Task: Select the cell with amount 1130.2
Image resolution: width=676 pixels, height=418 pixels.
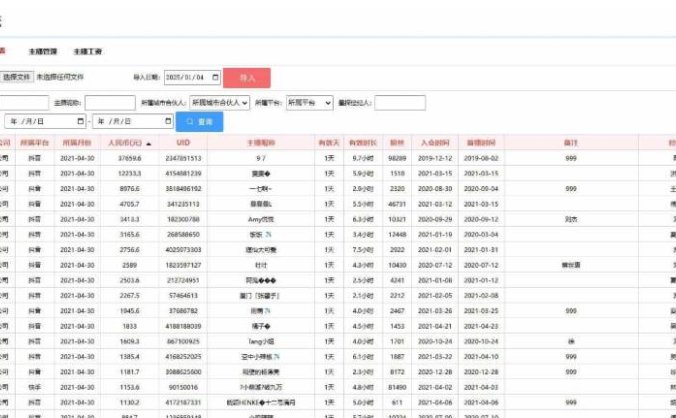Action: click(130, 402)
